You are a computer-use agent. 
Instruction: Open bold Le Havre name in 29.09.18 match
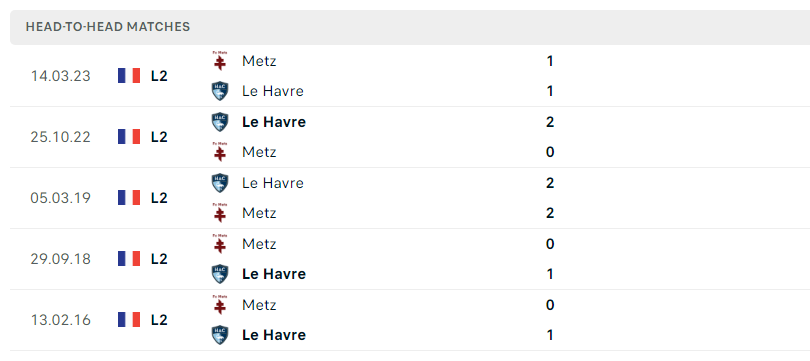(x=274, y=274)
